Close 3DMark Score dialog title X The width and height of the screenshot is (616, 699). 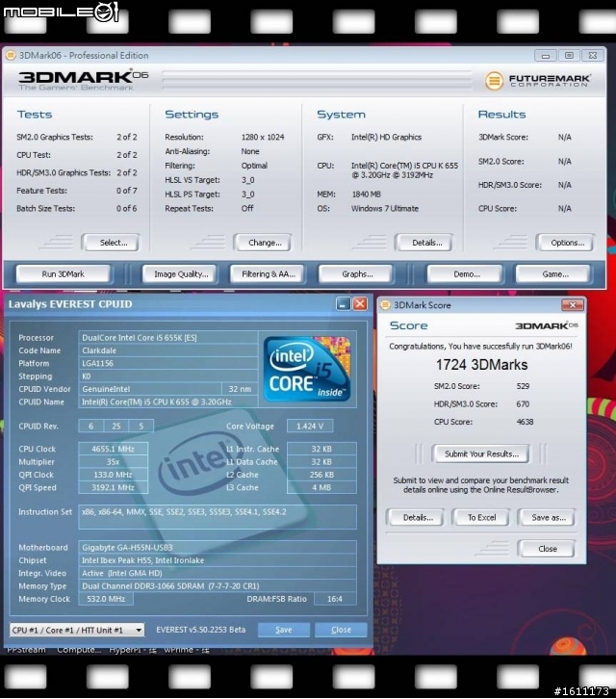point(573,305)
